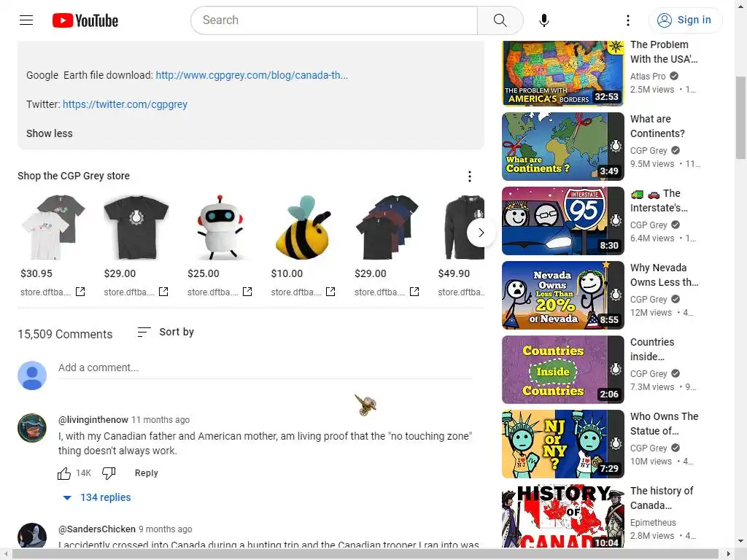This screenshot has height=560, width=747.
Task: Collapse description with Show less
Action: [49, 133]
